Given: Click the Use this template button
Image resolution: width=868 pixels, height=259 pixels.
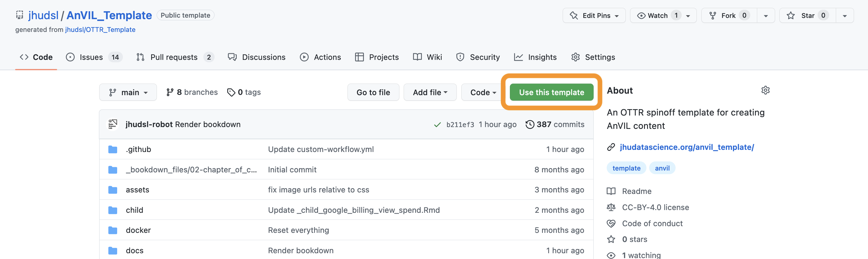Looking at the screenshot, I should [x=551, y=92].
